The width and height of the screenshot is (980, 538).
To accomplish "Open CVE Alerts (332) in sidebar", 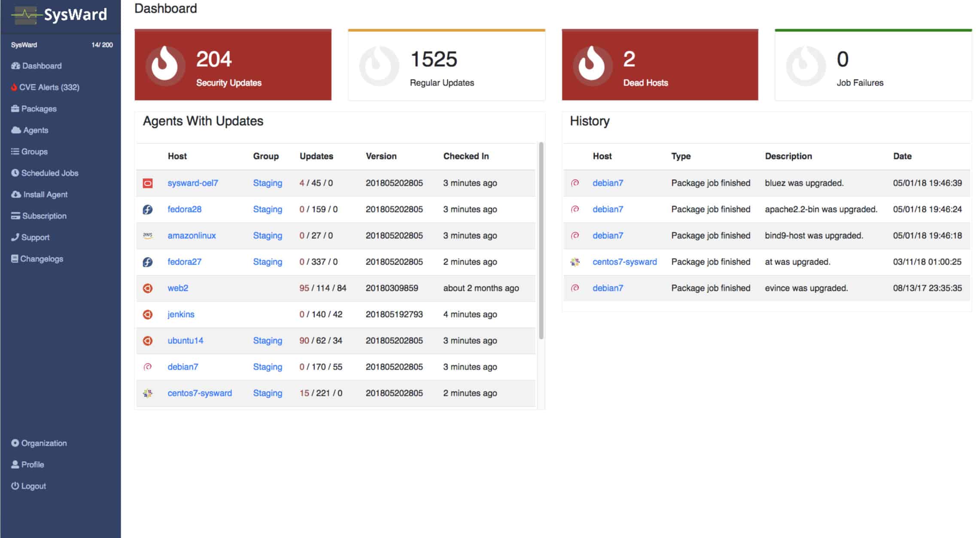I will pyautogui.click(x=45, y=87).
